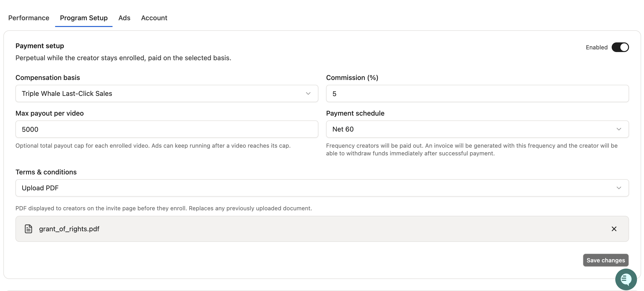Image resolution: width=644 pixels, height=291 pixels.
Task: Toggle the Payment setup Enabled switch
Action: point(620,47)
